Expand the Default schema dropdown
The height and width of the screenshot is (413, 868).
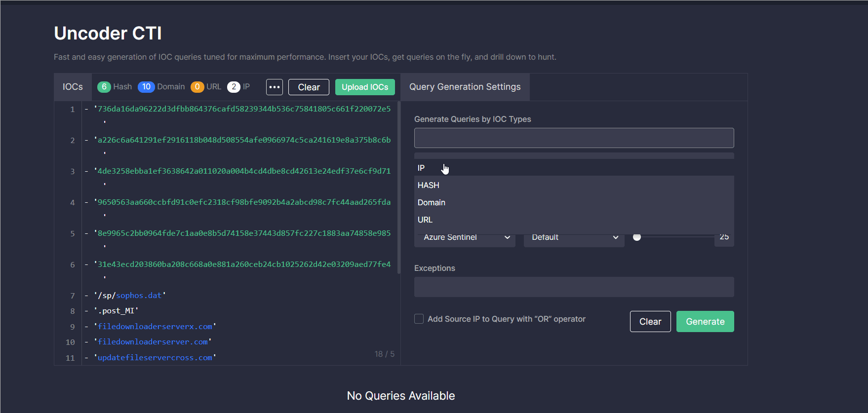(x=574, y=238)
